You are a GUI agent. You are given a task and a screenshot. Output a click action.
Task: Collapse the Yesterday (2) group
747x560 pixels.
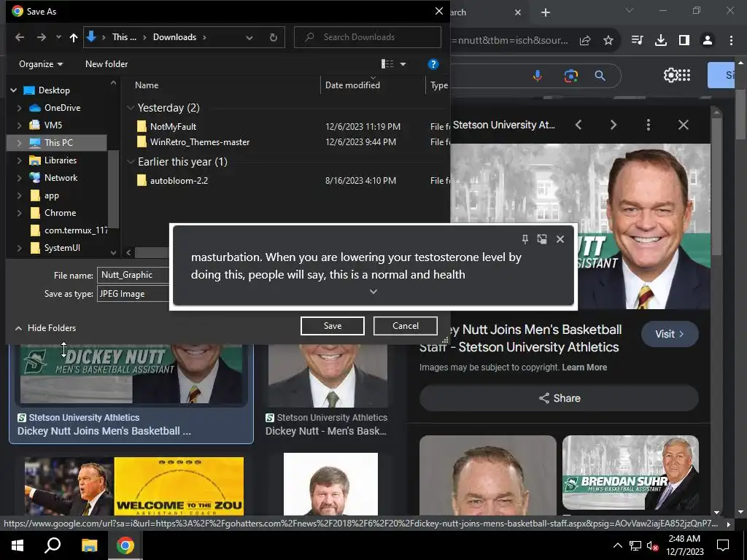tap(131, 108)
